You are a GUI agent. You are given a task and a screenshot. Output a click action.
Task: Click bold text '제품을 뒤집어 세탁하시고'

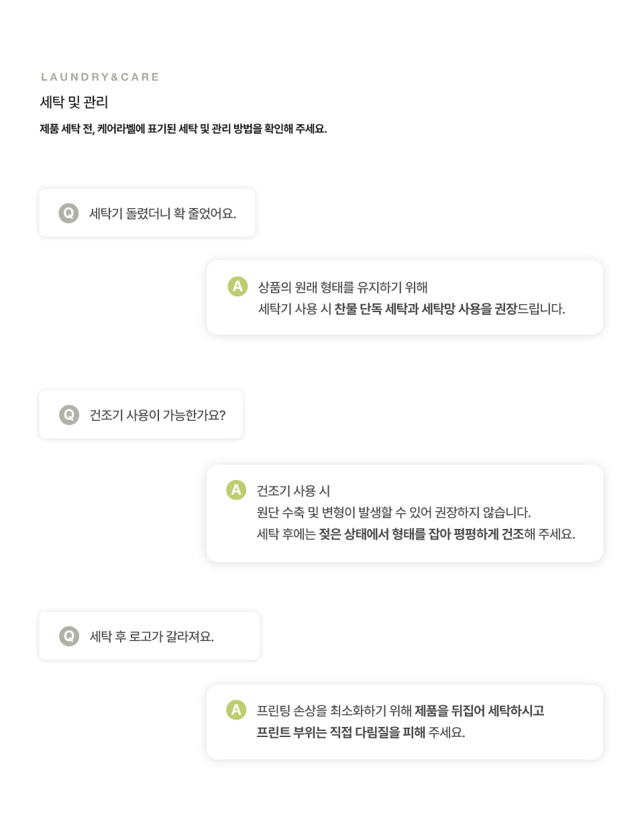479,711
